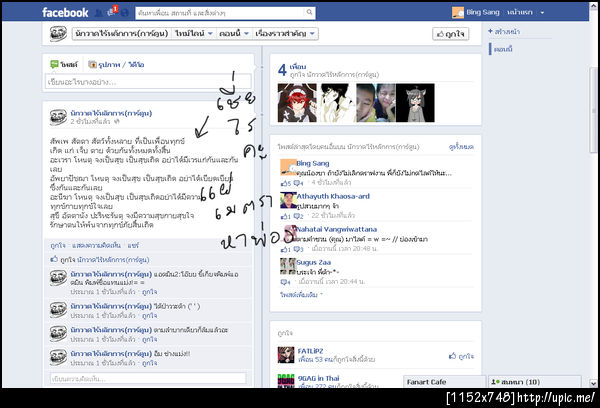
Task: Click Sugus Zaa avatar
Action: point(288,266)
